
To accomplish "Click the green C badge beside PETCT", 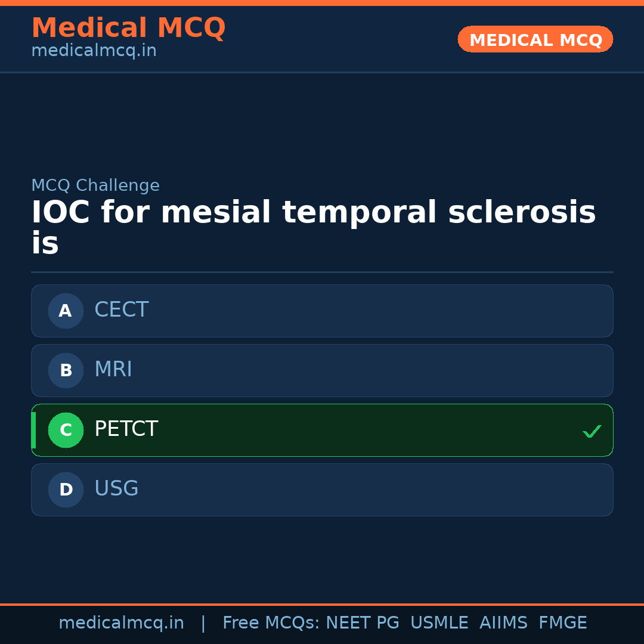I will click(x=66, y=430).
